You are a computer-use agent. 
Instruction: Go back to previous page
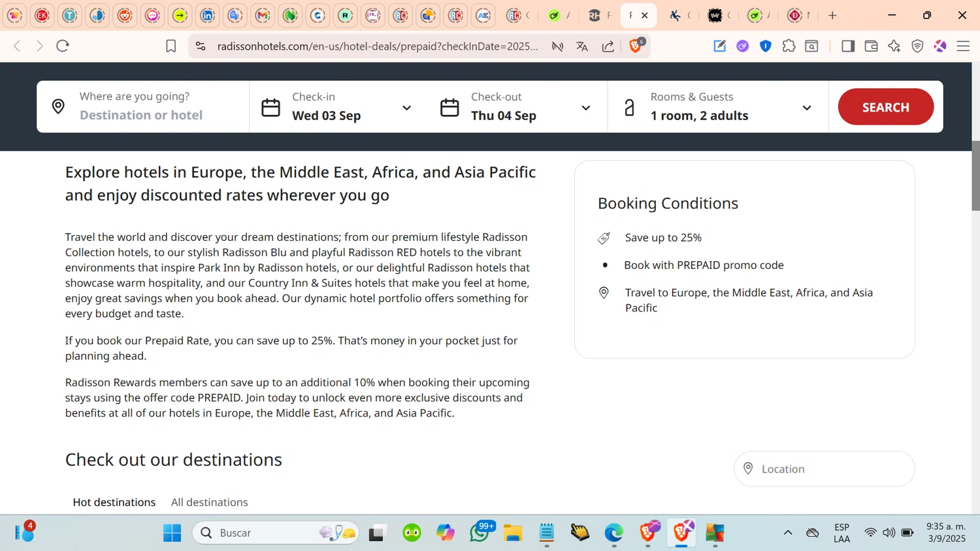point(18,46)
